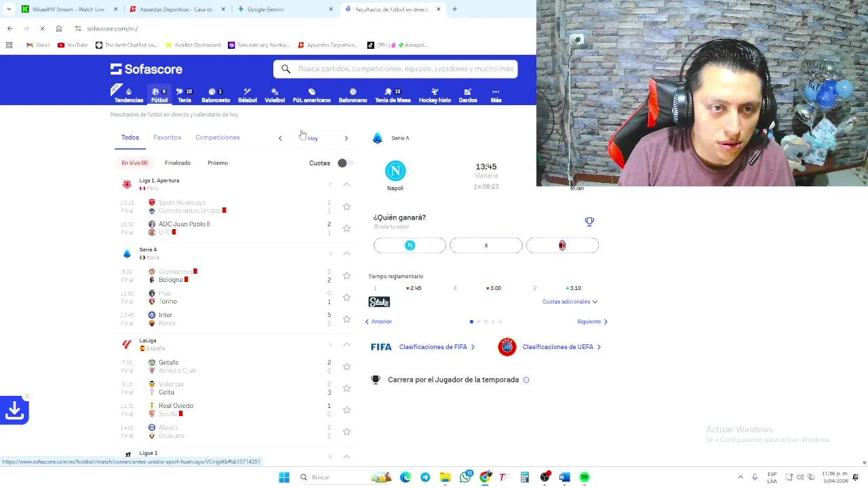Switch to the Favoritos tab

click(167, 138)
